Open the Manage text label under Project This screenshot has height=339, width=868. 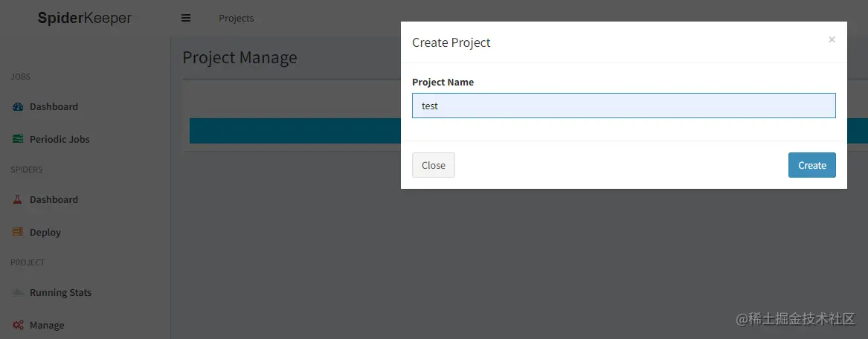point(47,326)
